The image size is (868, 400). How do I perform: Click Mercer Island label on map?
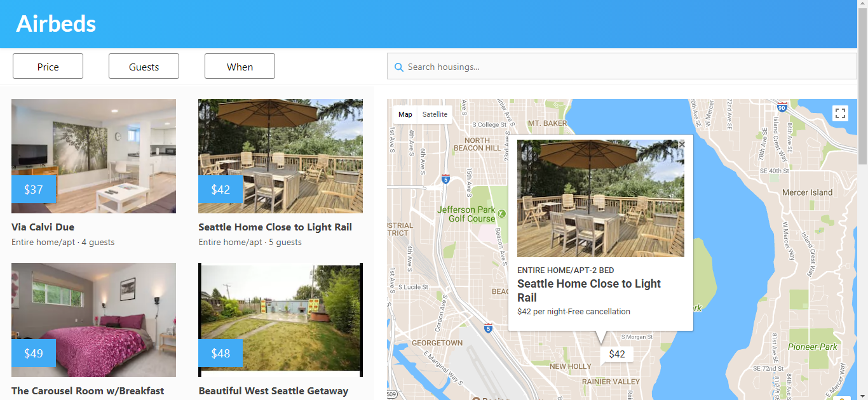coord(807,192)
